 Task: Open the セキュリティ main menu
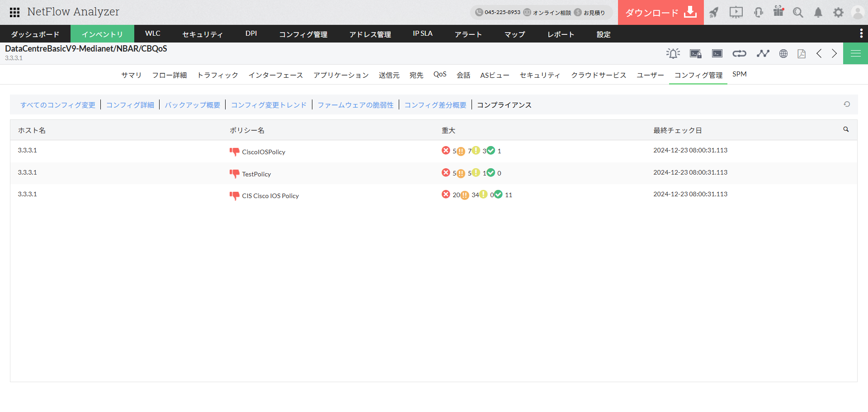pyautogui.click(x=203, y=34)
